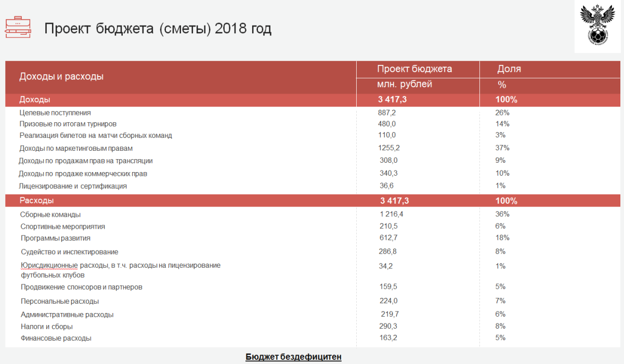Click the value 340,3
Screen dimensions: 624x364
388,173
